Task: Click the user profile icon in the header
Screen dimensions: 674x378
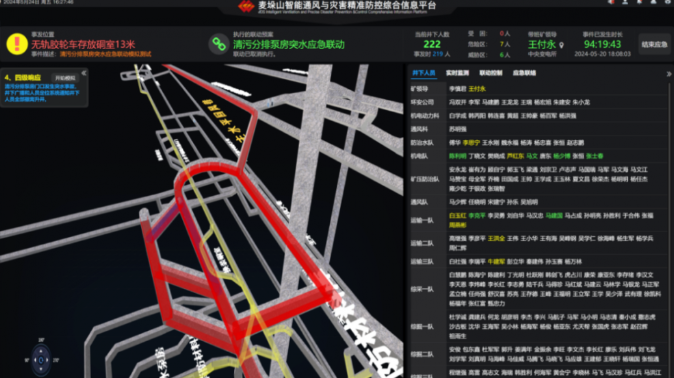Action: [625, 2]
